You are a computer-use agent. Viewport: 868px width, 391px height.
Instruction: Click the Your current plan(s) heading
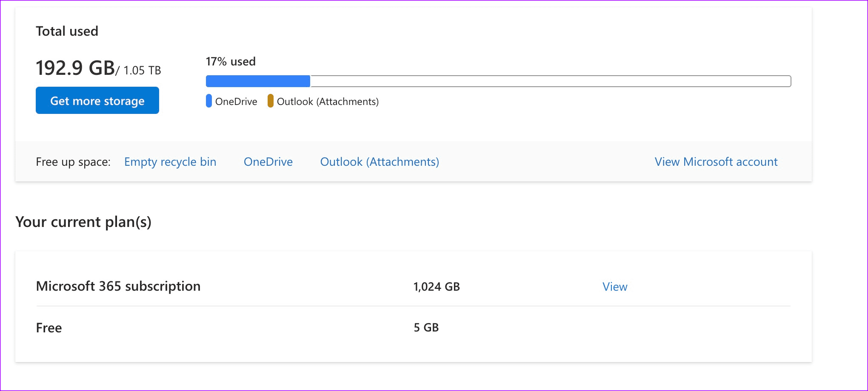[83, 222]
